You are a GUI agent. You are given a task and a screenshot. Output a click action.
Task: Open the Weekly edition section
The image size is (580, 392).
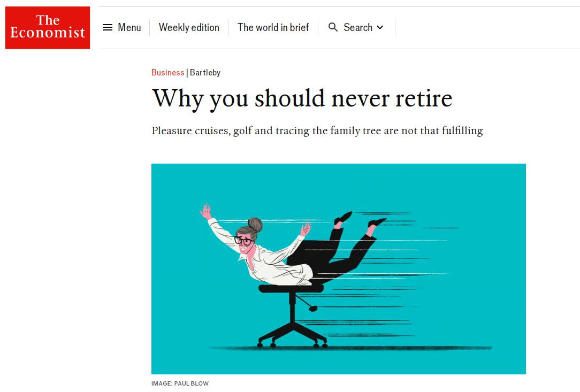click(x=189, y=27)
